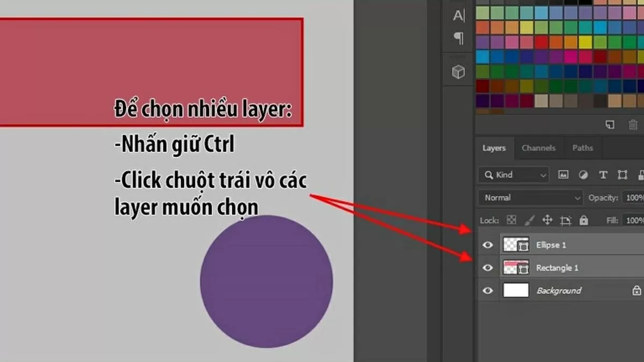
Task: Click the new swatch icon
Action: (x=610, y=124)
